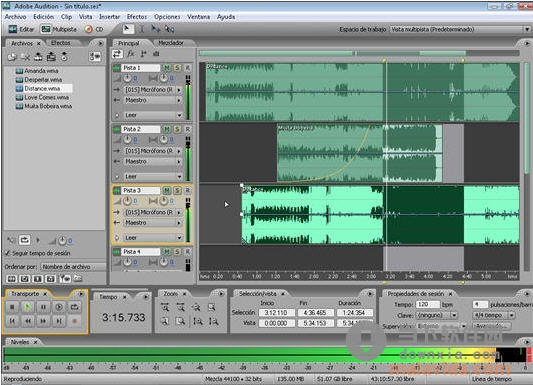Click the Pista 3 audio clip
533x385 pixels.
(380, 214)
